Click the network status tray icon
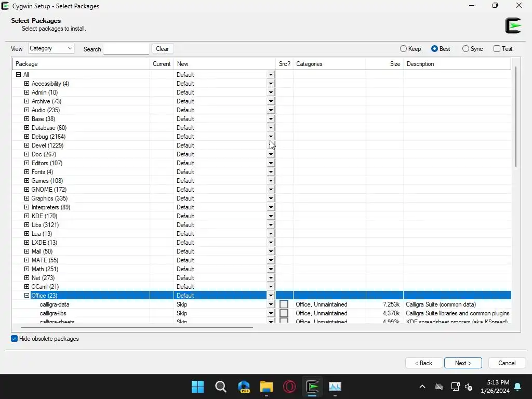Screen dimensions: 532x399 (455, 387)
